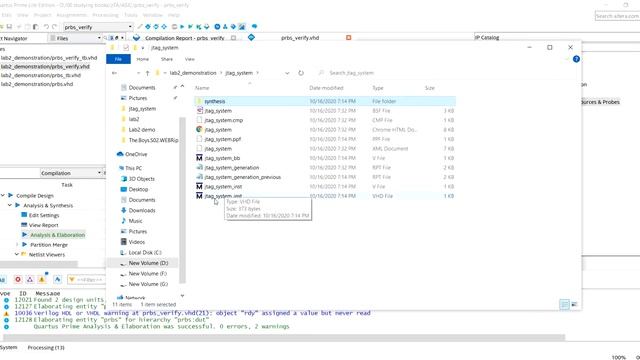Select jtag_system_bb V file icon
The height and width of the screenshot is (360, 640).
pyautogui.click(x=199, y=158)
